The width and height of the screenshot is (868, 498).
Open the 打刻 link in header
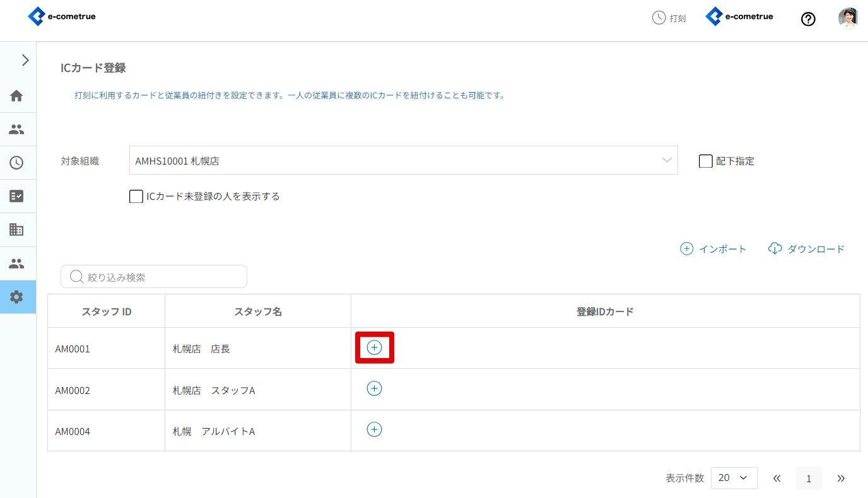click(x=669, y=18)
